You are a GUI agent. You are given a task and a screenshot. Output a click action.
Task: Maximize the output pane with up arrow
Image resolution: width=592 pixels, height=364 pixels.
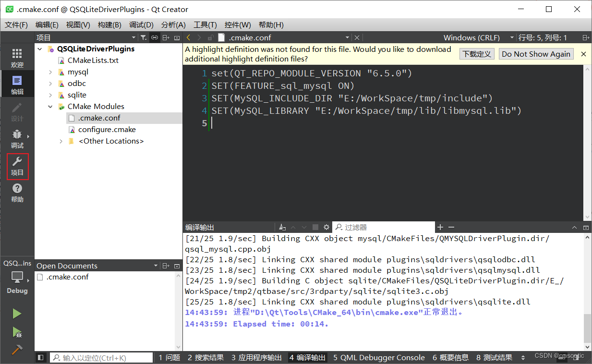[x=574, y=227]
